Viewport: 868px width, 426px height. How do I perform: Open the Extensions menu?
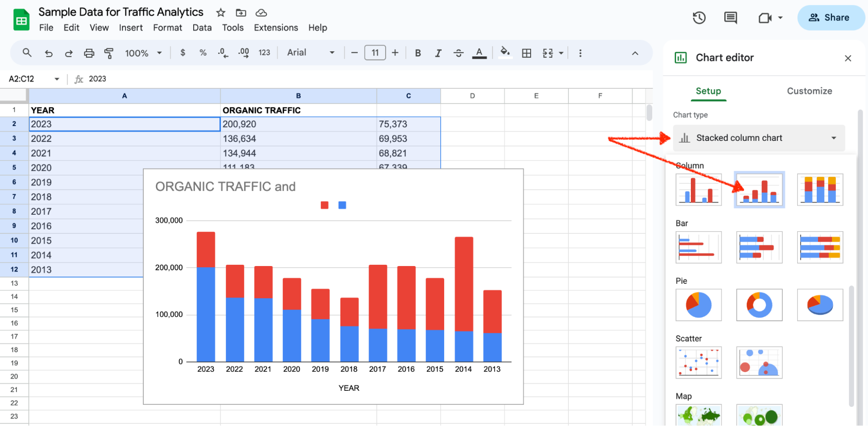[276, 27]
